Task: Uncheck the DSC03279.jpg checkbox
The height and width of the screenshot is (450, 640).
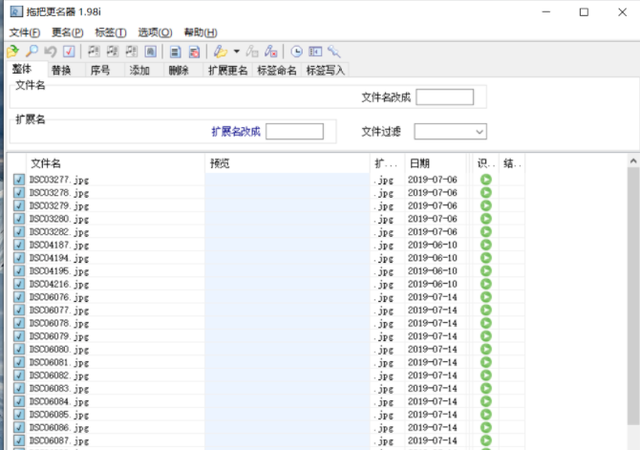Action: point(19,206)
